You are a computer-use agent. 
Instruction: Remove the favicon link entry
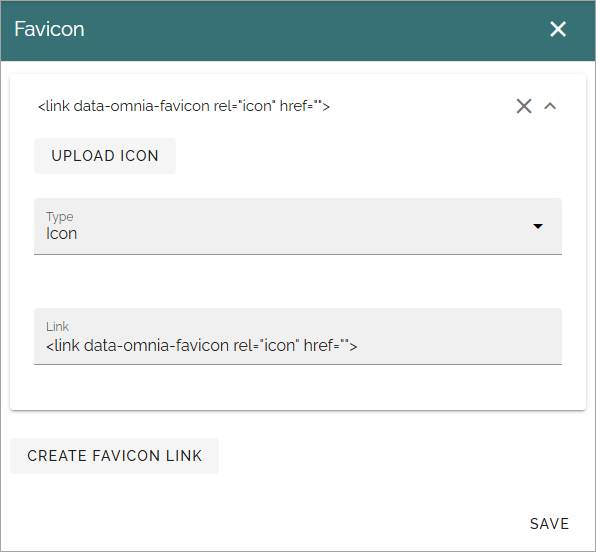(x=524, y=106)
